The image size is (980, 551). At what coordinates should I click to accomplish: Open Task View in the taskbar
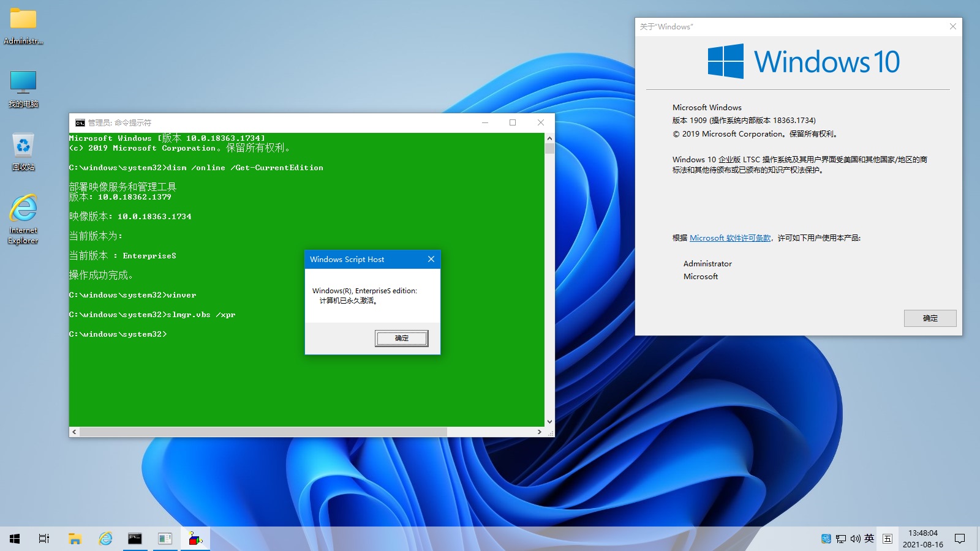click(44, 539)
